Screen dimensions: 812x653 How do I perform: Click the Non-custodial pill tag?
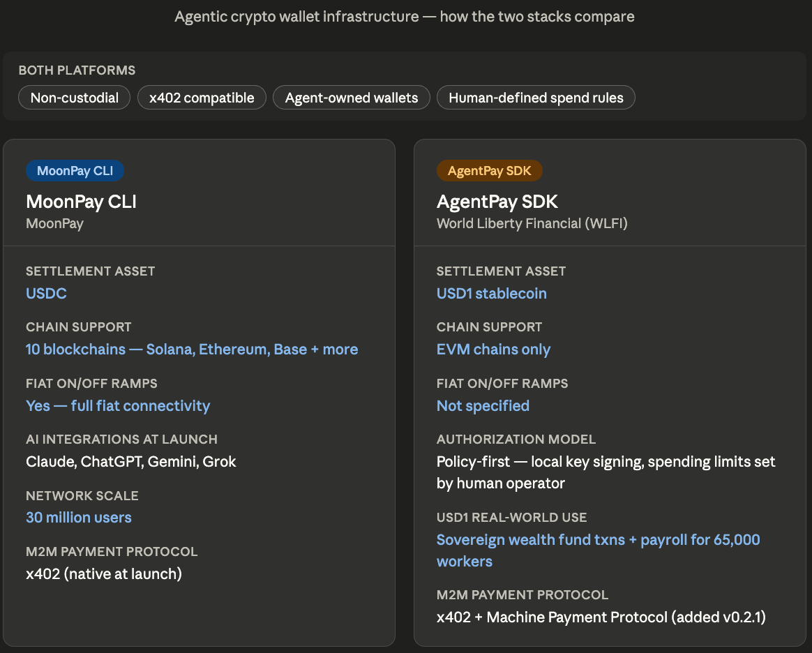tap(75, 98)
